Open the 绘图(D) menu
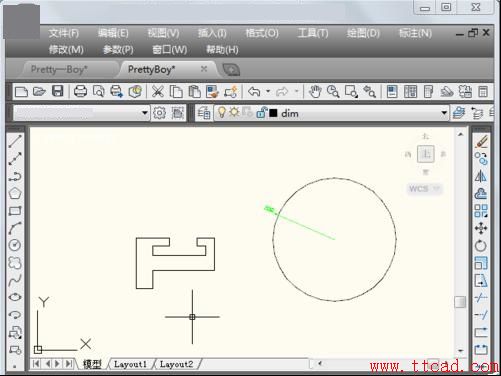501x376 pixels. [x=363, y=33]
